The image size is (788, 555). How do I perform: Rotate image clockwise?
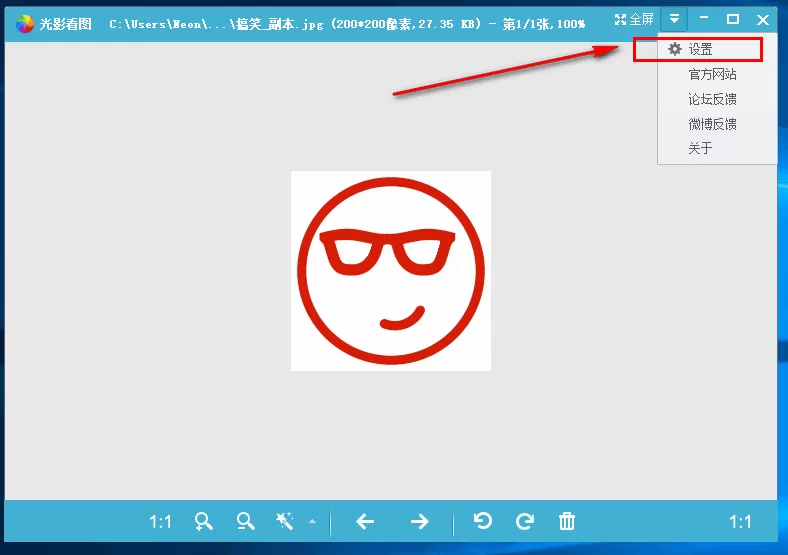point(525,521)
